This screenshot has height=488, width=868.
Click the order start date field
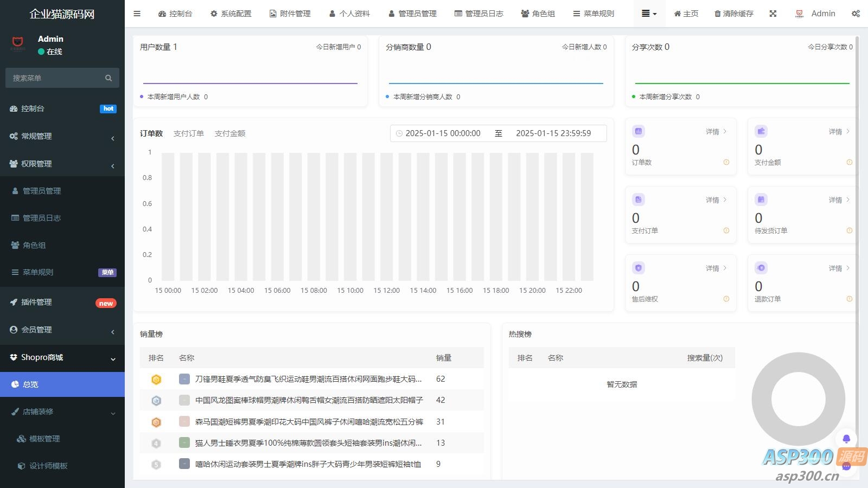click(443, 133)
